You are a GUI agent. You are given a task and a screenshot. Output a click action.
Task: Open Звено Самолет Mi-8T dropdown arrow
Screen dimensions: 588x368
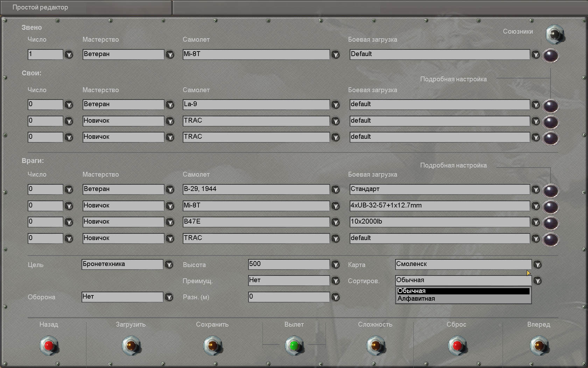pyautogui.click(x=336, y=55)
